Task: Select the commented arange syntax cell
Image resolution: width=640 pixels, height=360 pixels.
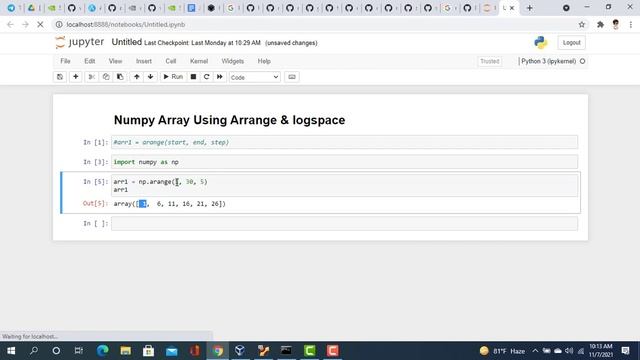Action: pos(344,142)
